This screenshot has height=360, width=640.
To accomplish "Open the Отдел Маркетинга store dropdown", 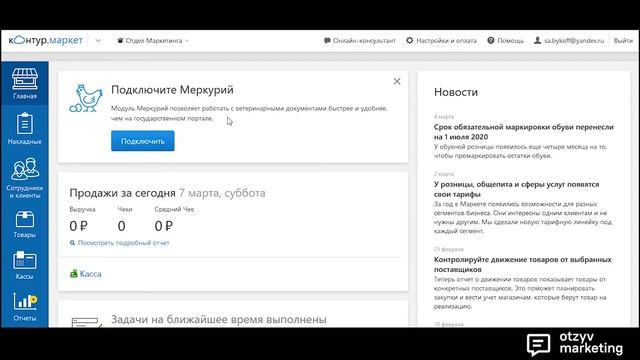I will click(153, 40).
